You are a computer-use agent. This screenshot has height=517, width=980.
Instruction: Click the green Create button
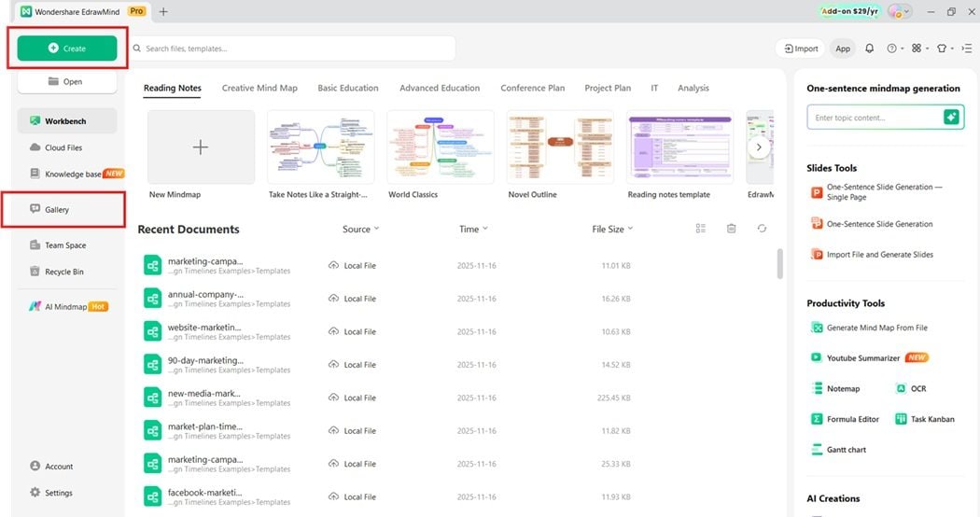(67, 49)
